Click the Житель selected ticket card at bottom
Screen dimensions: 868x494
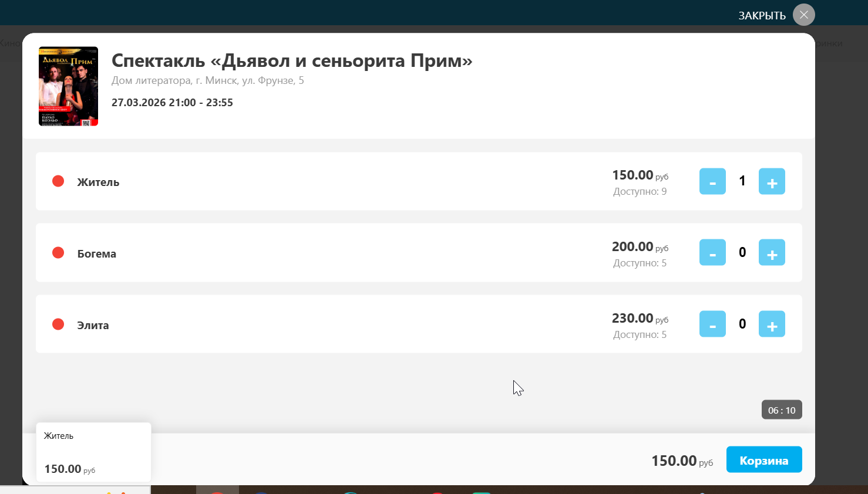click(93, 452)
